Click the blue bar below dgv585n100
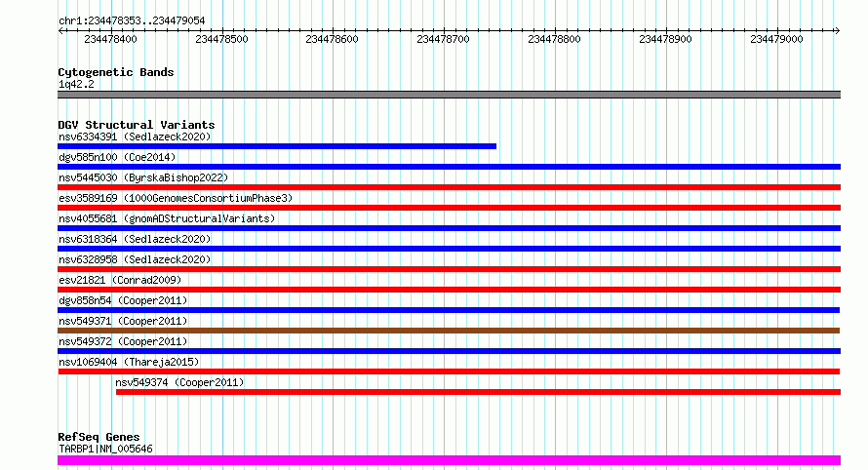This screenshot has height=470, width=868. tap(449, 167)
